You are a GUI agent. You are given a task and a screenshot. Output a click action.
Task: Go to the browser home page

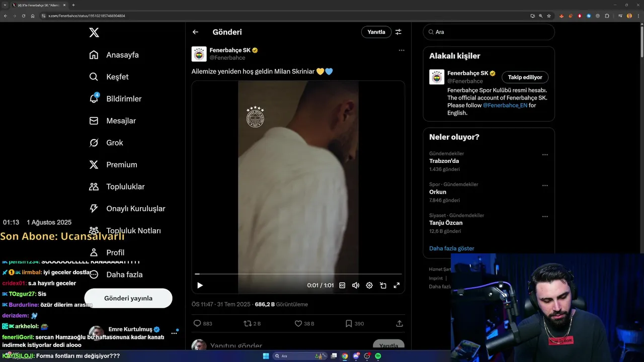point(33,16)
